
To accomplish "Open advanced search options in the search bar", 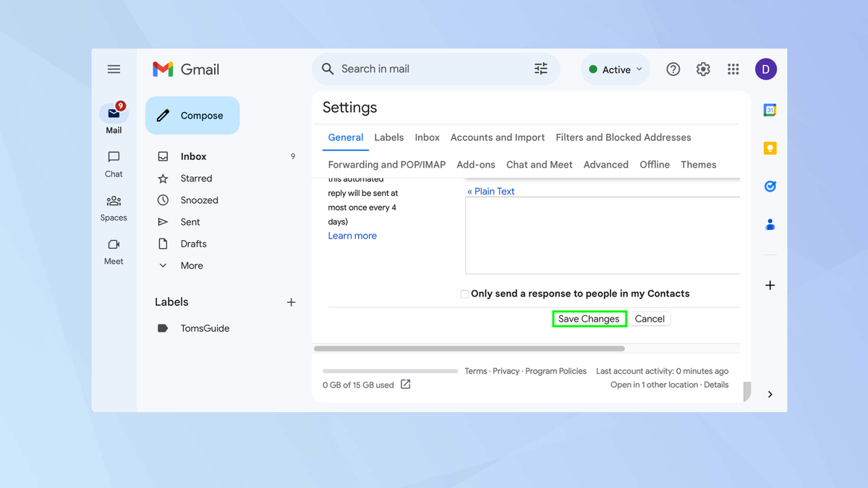I will tap(540, 68).
